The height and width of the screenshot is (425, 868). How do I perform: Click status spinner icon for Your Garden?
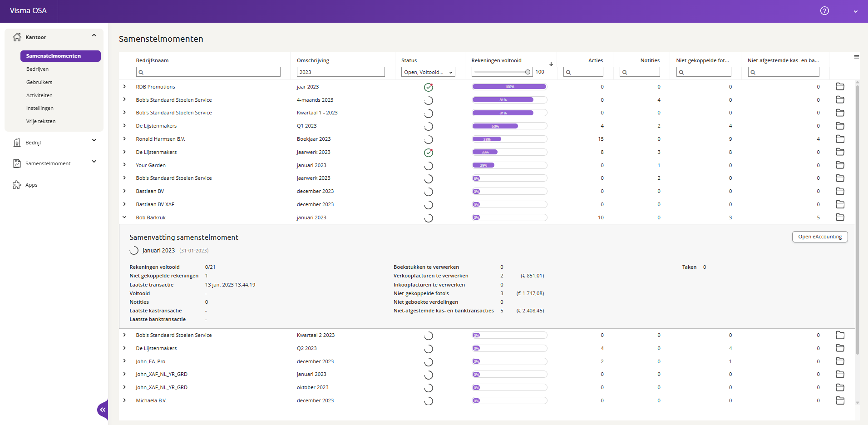pos(428,166)
